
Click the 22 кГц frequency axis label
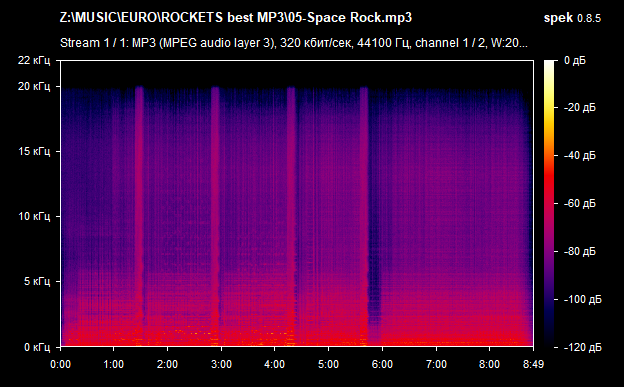tap(34, 61)
